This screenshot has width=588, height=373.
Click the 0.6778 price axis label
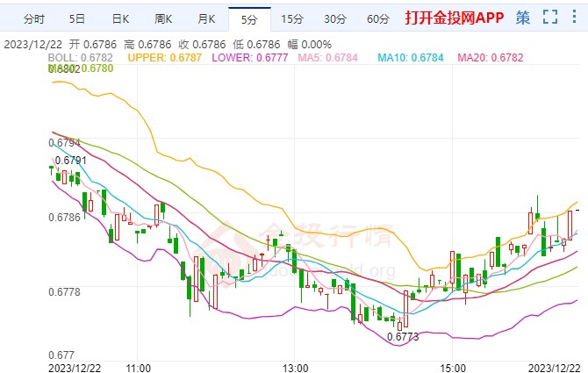[64, 291]
